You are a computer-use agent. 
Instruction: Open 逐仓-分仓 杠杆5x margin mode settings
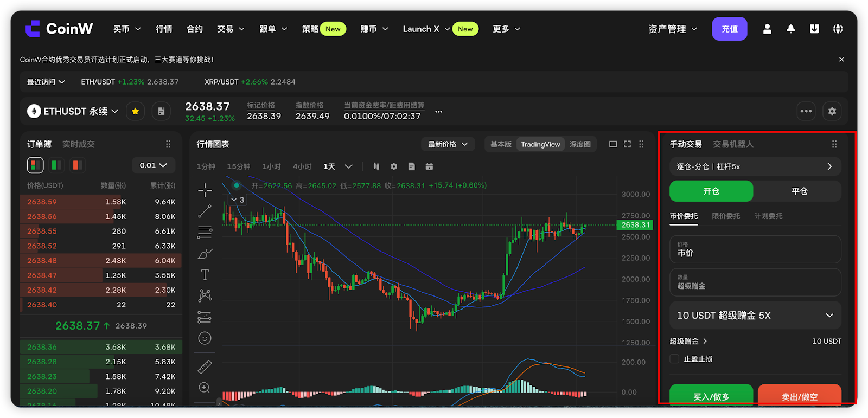(x=755, y=166)
